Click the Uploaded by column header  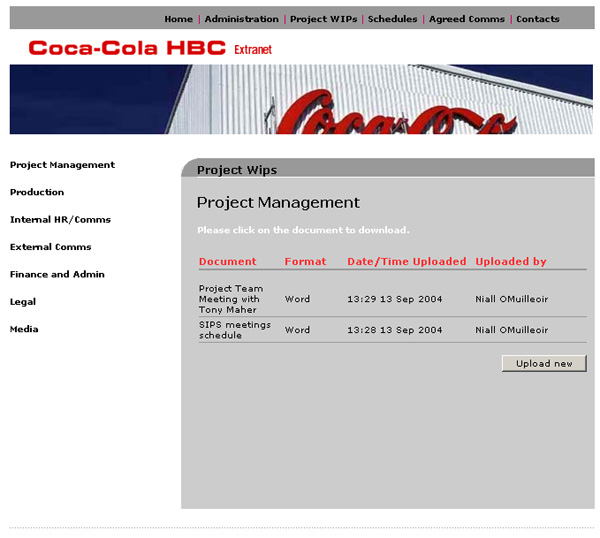[x=511, y=261]
